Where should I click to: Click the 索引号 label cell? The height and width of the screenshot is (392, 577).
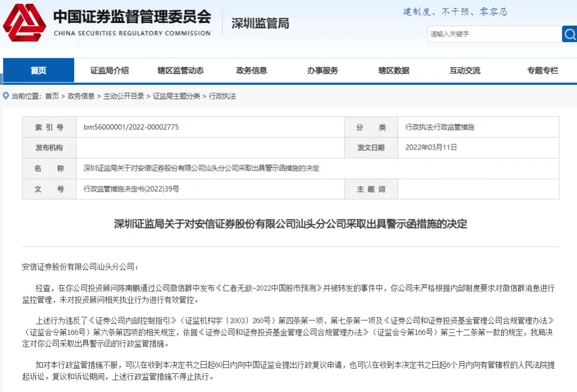pos(49,127)
